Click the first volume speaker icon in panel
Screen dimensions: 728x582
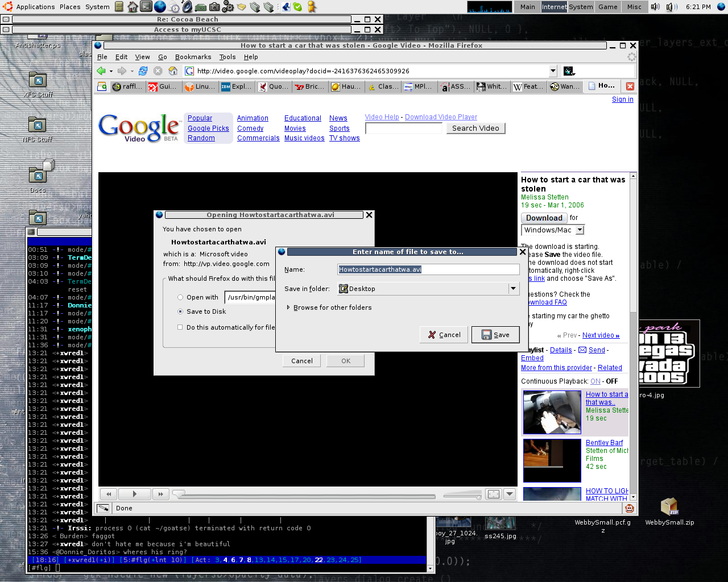pyautogui.click(x=655, y=7)
